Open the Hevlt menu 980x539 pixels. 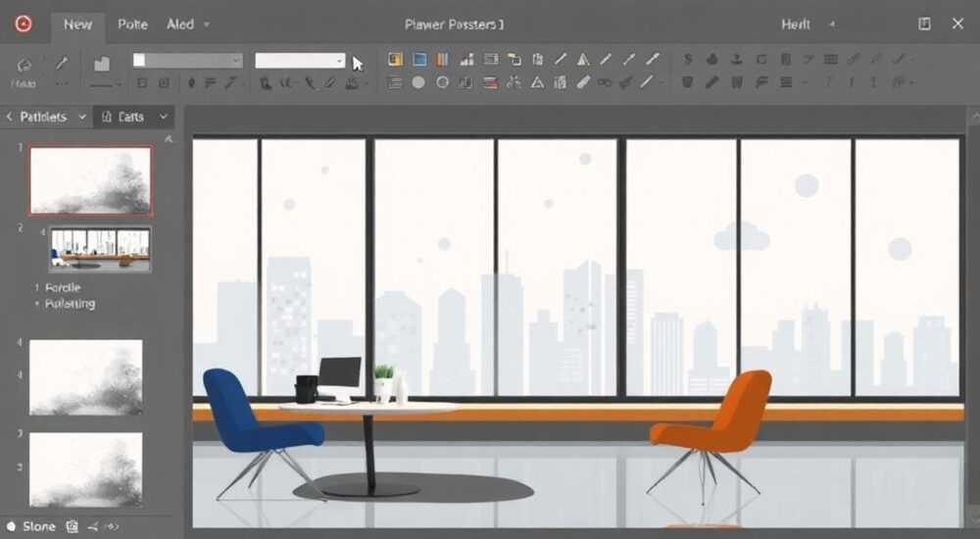tap(796, 24)
